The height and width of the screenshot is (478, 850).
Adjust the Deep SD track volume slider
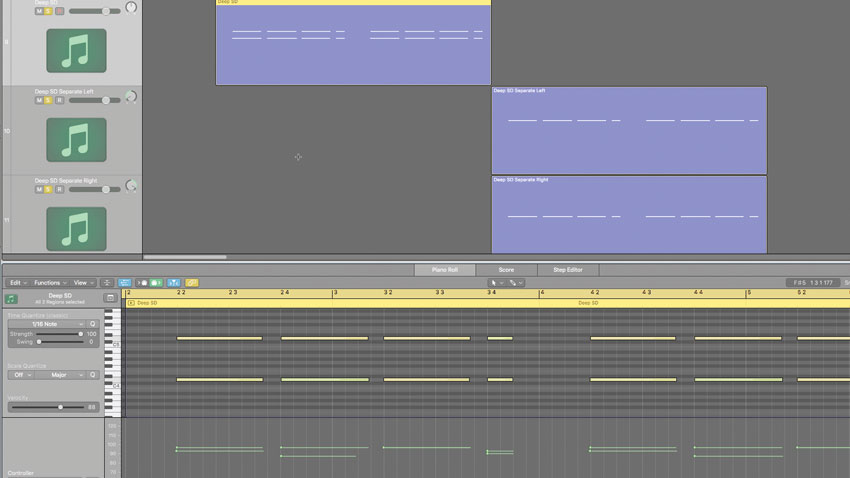pyautogui.click(x=94, y=11)
